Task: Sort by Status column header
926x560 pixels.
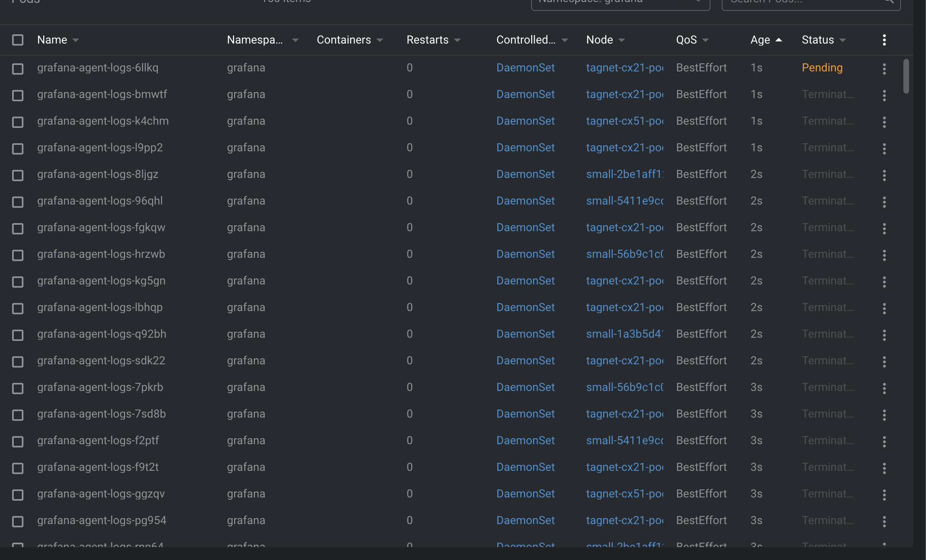Action: coord(823,40)
